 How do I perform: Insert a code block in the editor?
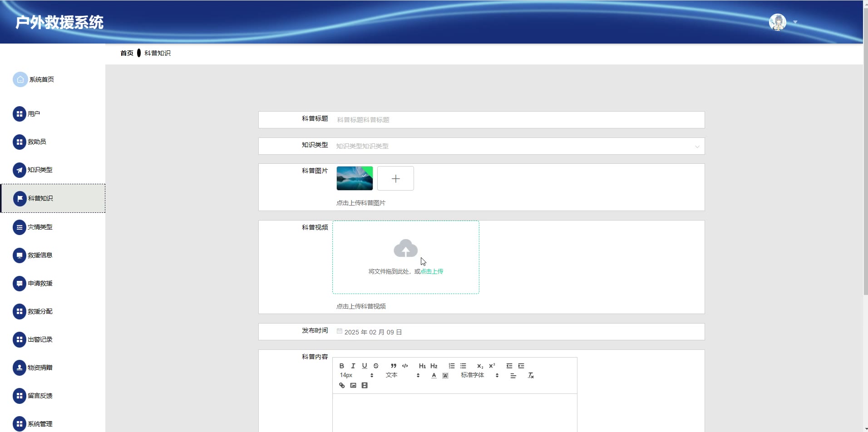click(x=405, y=366)
